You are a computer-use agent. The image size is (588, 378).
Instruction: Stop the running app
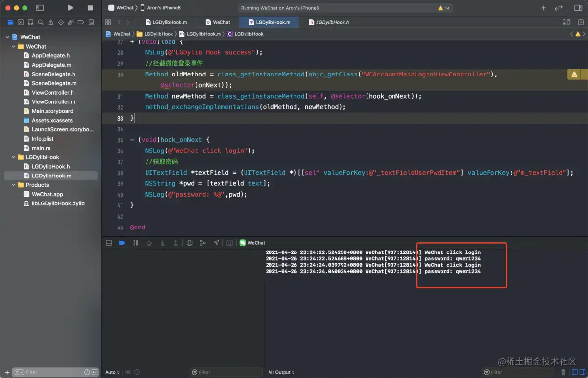[x=90, y=8]
